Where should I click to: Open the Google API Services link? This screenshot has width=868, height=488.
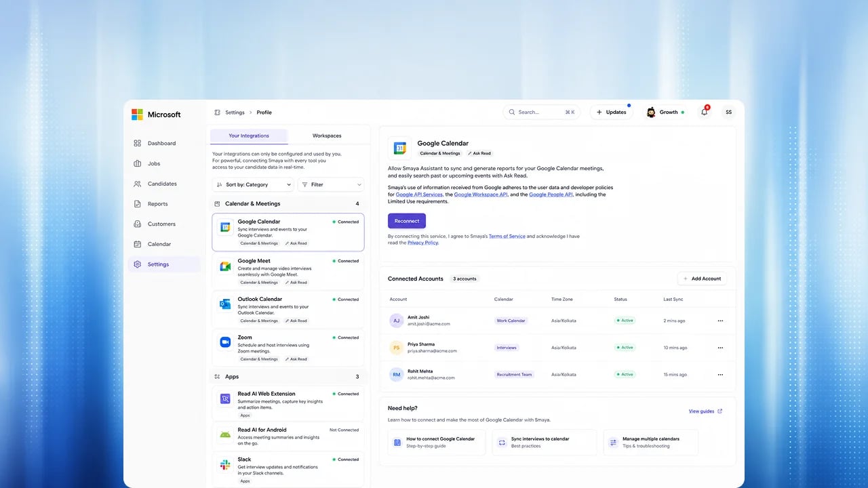click(419, 195)
